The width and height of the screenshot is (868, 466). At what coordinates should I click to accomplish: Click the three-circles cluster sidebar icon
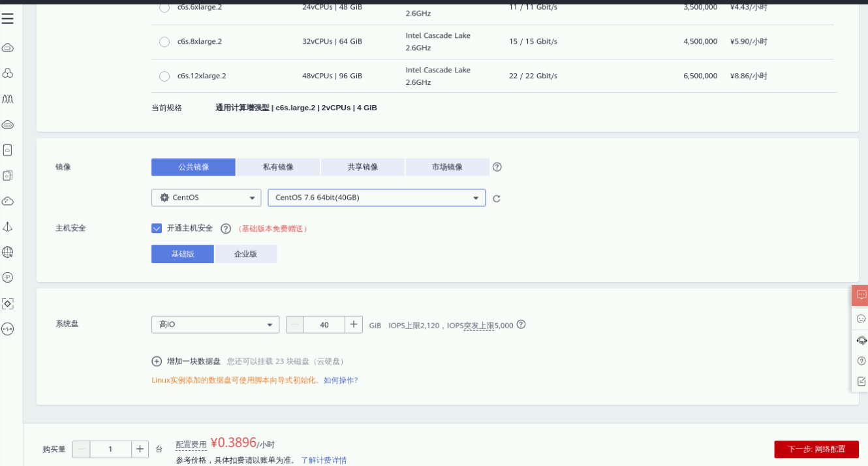[8, 73]
